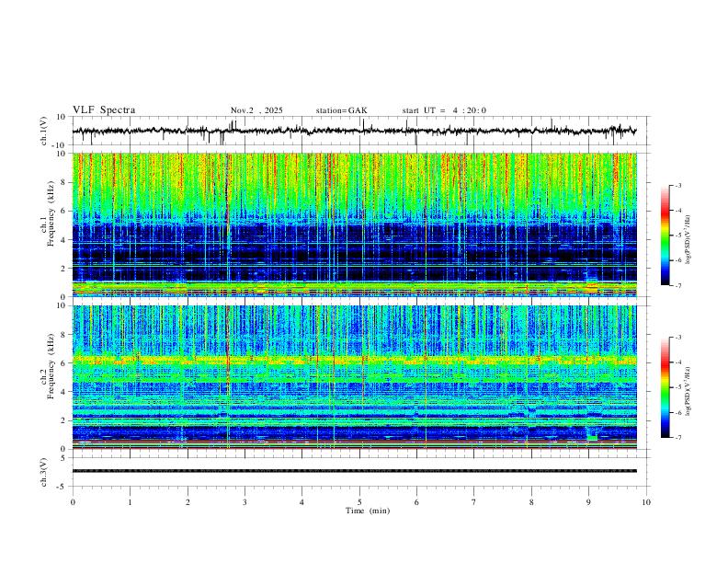Image resolution: width=728 pixels, height=563 pixels.
Task: Click the ch.2 spectrogram panel
Action: tap(354, 377)
